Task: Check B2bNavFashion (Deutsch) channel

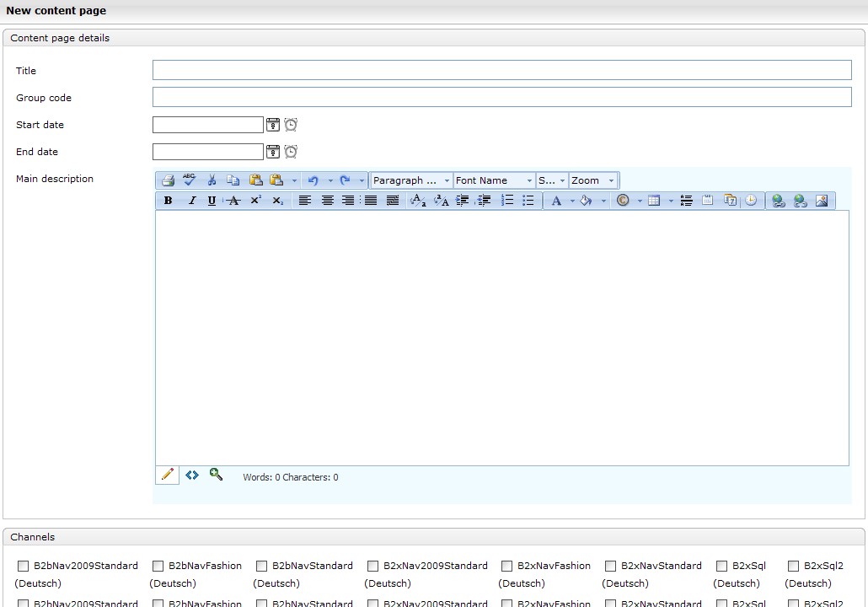Action: [158, 566]
